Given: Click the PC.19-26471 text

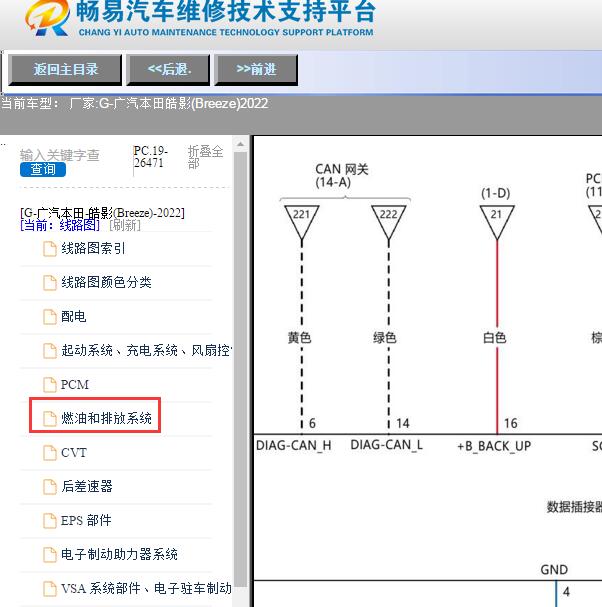Looking at the screenshot, I should coord(151,156).
